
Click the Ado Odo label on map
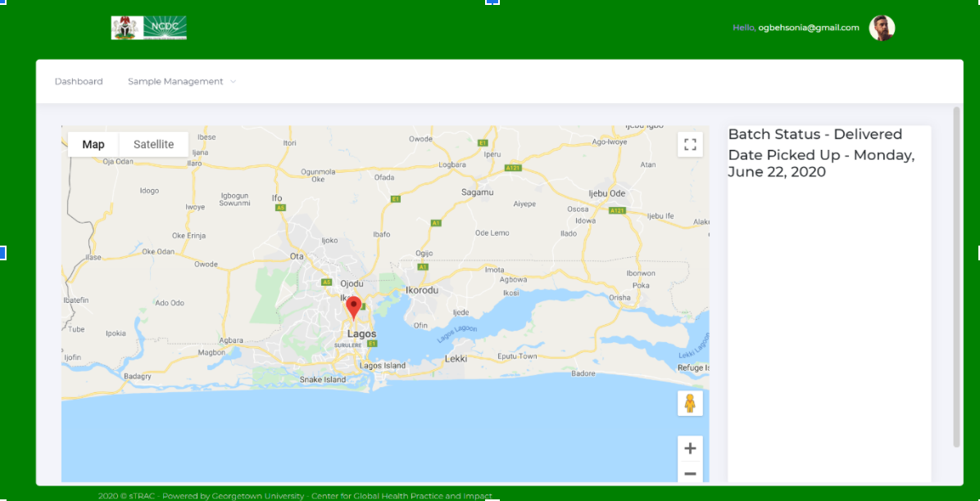[x=170, y=303]
